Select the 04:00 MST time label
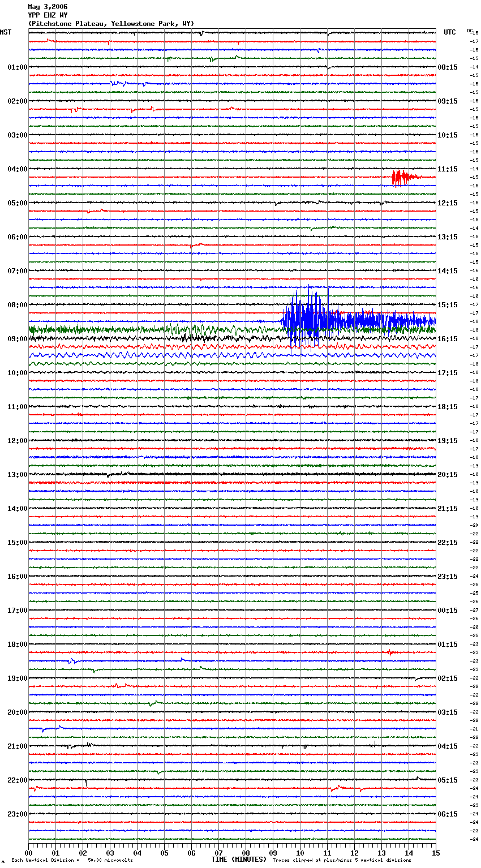The width and height of the screenshot is (481, 868). [18, 169]
